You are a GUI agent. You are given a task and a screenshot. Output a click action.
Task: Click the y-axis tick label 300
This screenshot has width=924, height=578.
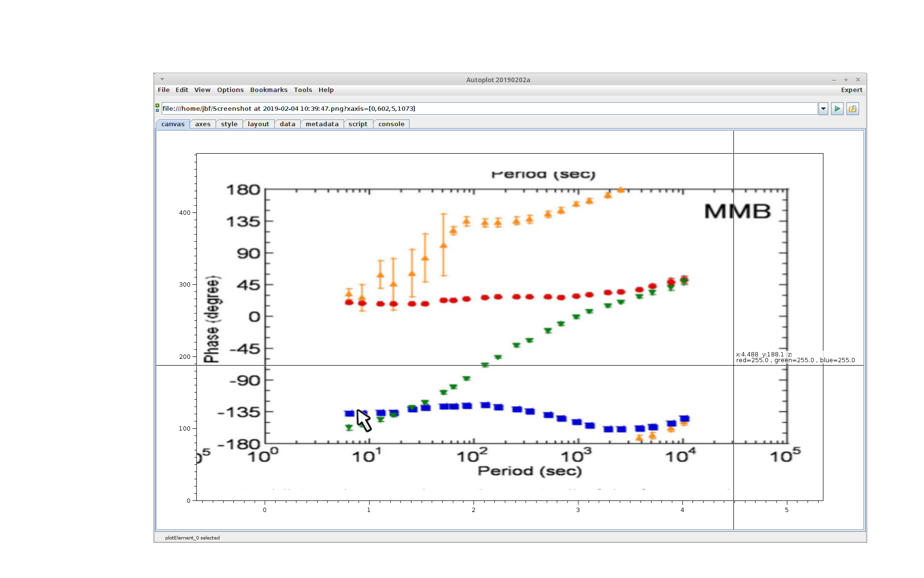pyautogui.click(x=185, y=285)
